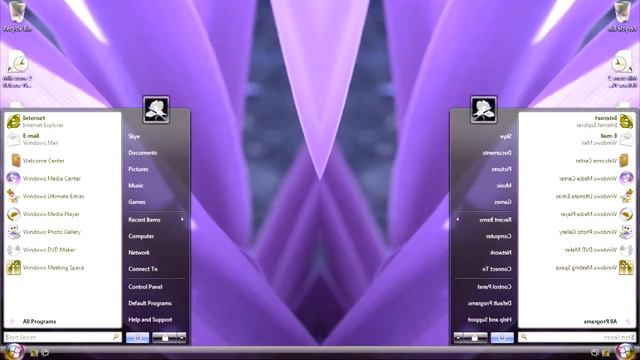The height and width of the screenshot is (360, 640).
Task: Click the blue power button in mirrored Start menu
Action: pos(502,338)
